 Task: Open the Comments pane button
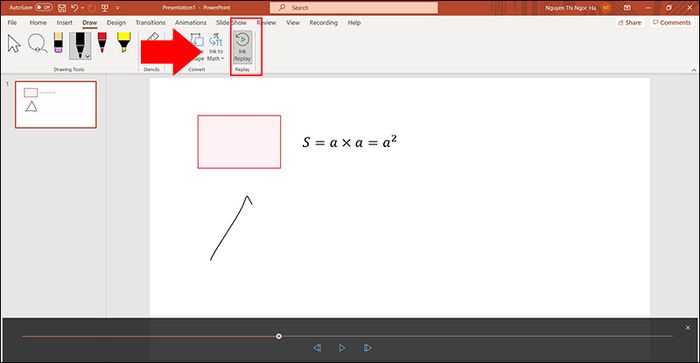coord(672,22)
